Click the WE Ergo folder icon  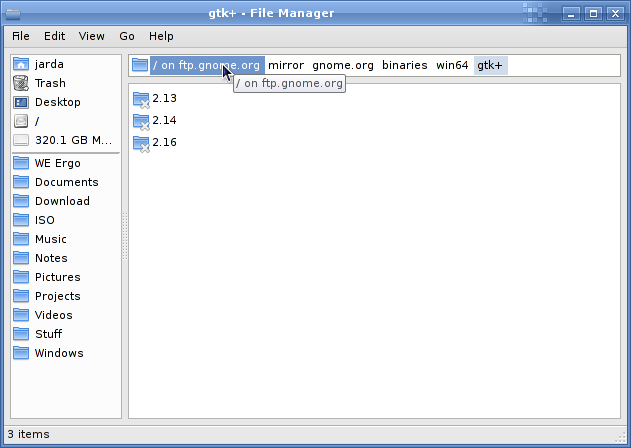tap(21, 163)
